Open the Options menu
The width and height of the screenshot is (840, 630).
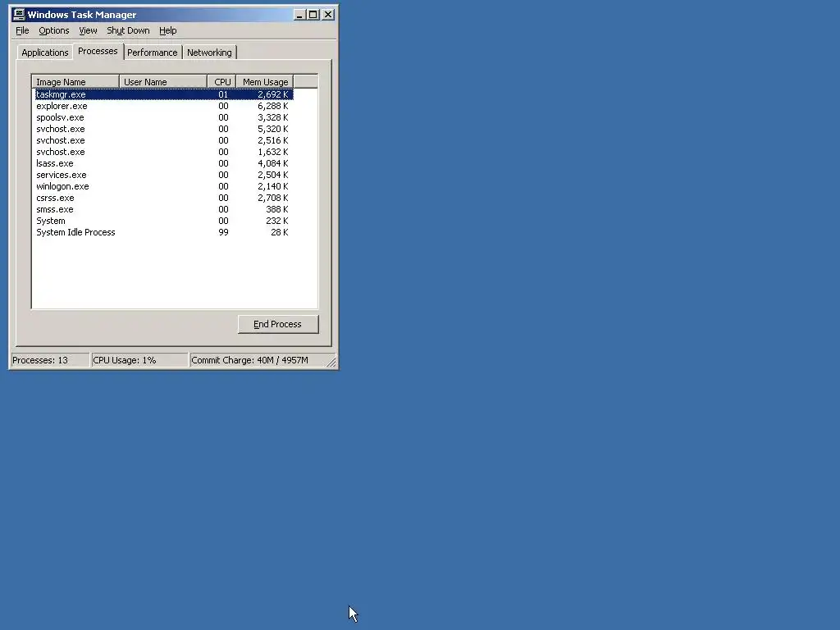54,30
